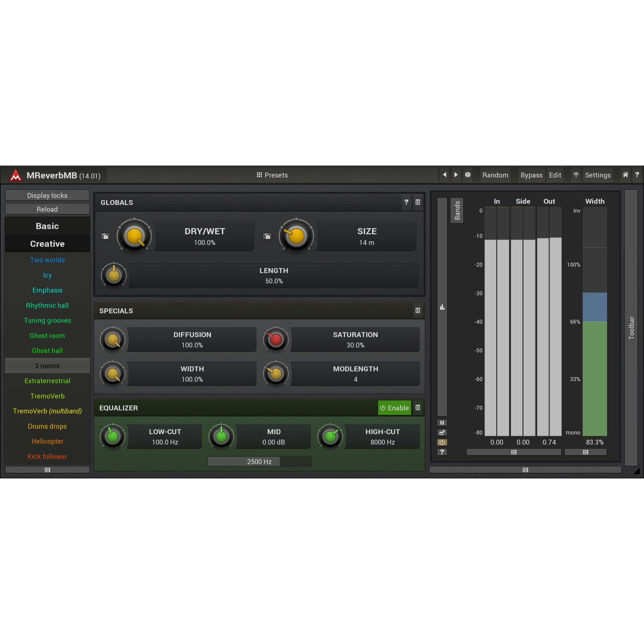Click the randomize dice icon
Screen dimensions: 644x644
tap(468, 175)
